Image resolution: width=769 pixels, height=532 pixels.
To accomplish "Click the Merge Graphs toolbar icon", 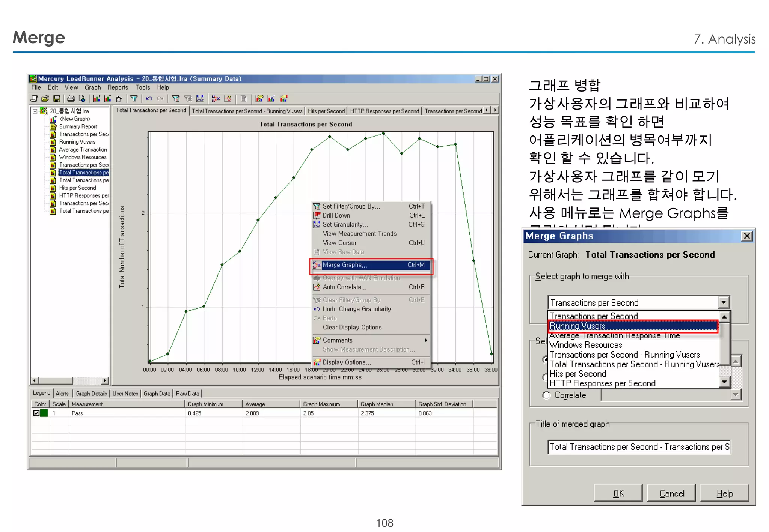I will (x=216, y=99).
